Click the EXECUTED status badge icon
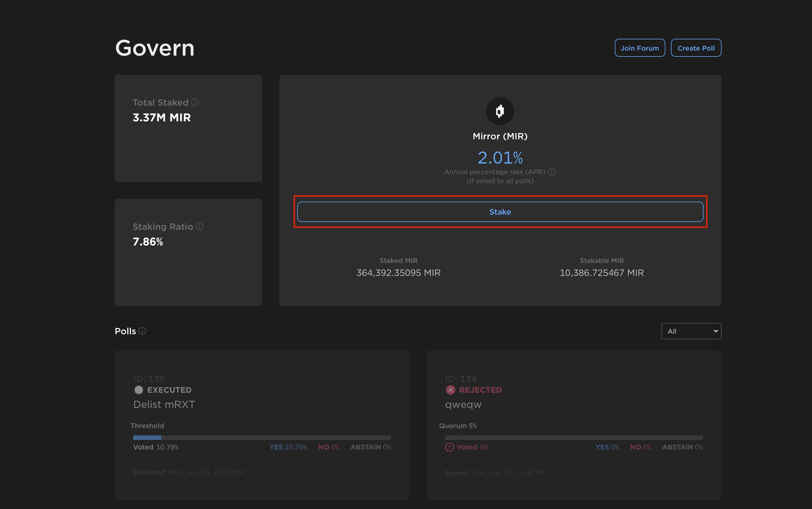This screenshot has height=509, width=812. point(139,390)
